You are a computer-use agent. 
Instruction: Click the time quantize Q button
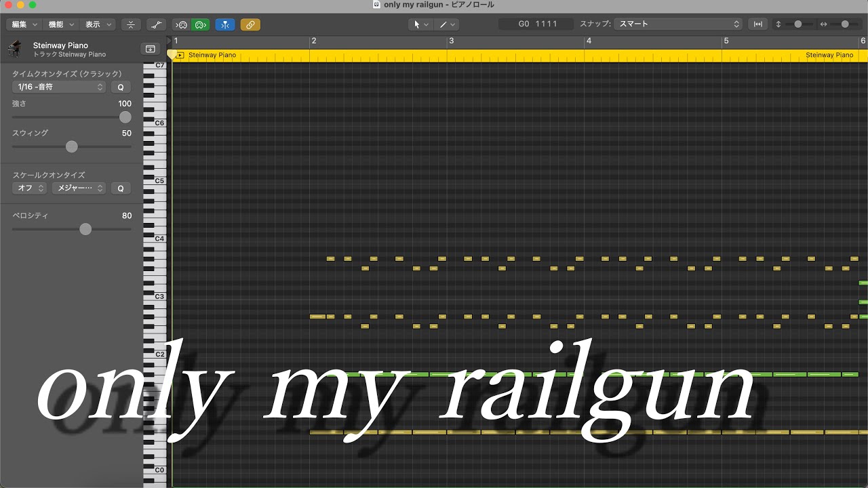click(121, 87)
